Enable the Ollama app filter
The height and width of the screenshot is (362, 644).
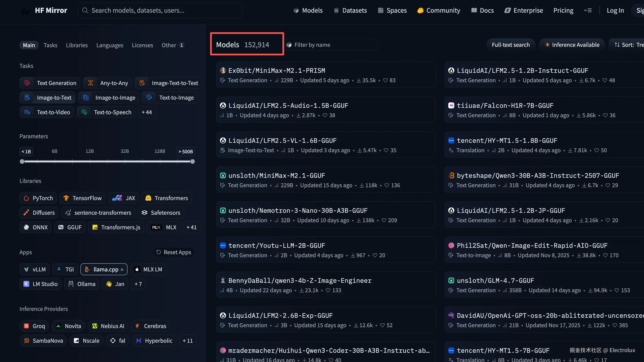[82, 284]
